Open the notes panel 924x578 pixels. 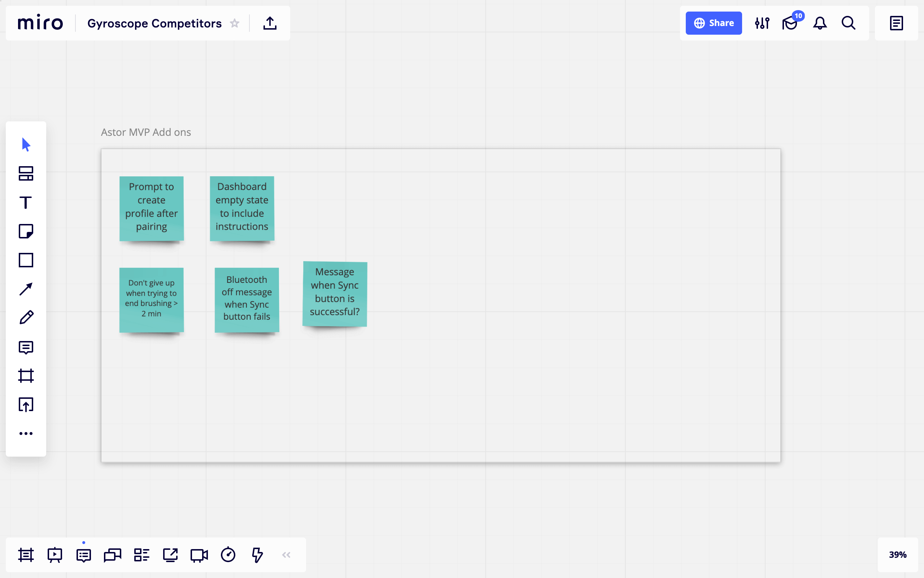click(x=896, y=23)
